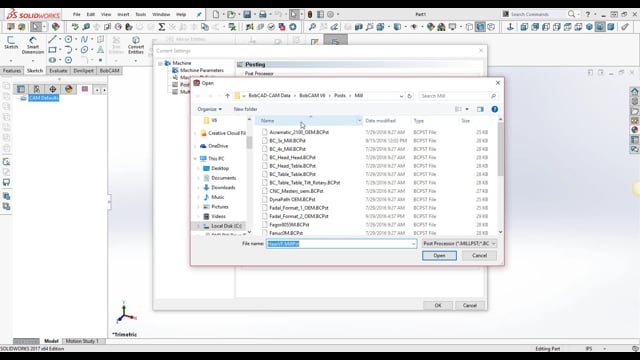This screenshot has width=640, height=360.
Task: Open the File menu
Action: coord(76,14)
